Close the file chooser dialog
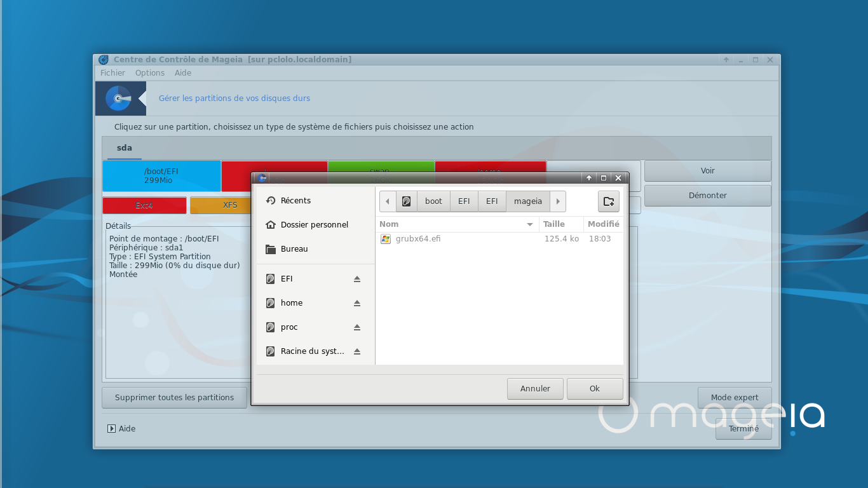Viewport: 868px width, 488px height. click(x=618, y=178)
